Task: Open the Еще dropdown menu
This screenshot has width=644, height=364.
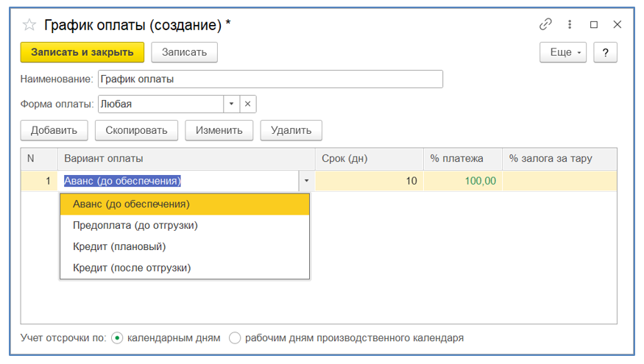Action: (x=563, y=52)
